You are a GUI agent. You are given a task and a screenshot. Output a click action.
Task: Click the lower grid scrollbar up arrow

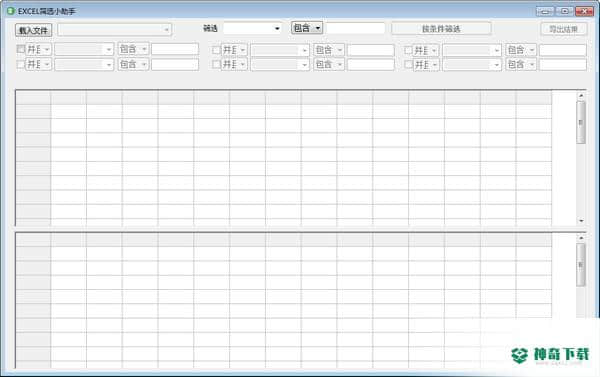coord(581,238)
